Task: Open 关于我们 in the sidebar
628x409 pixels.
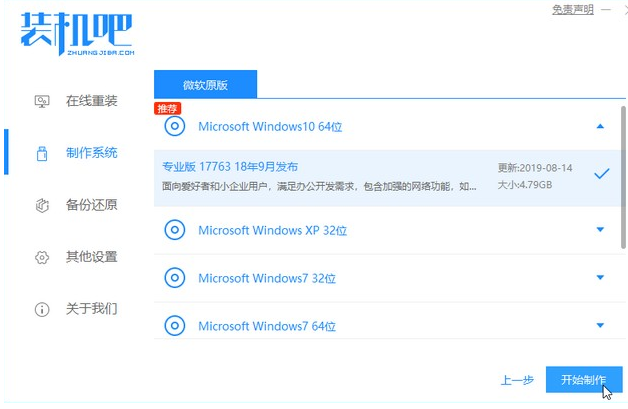Action: [x=92, y=309]
